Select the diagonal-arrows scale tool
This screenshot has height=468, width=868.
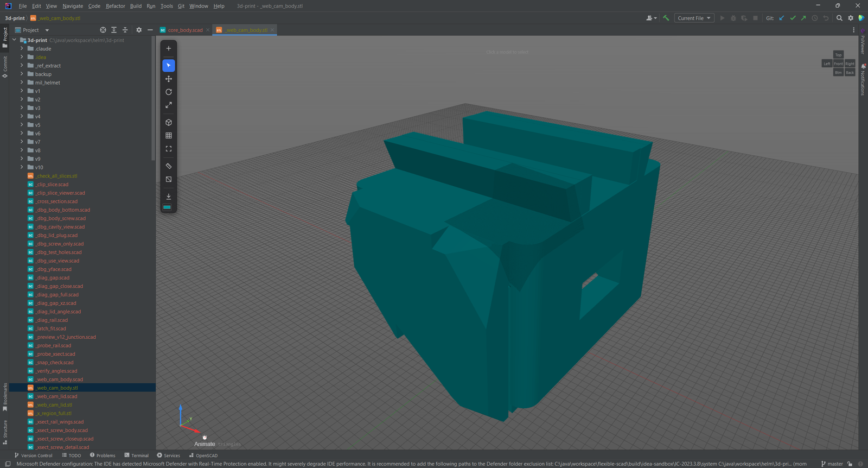tap(169, 105)
